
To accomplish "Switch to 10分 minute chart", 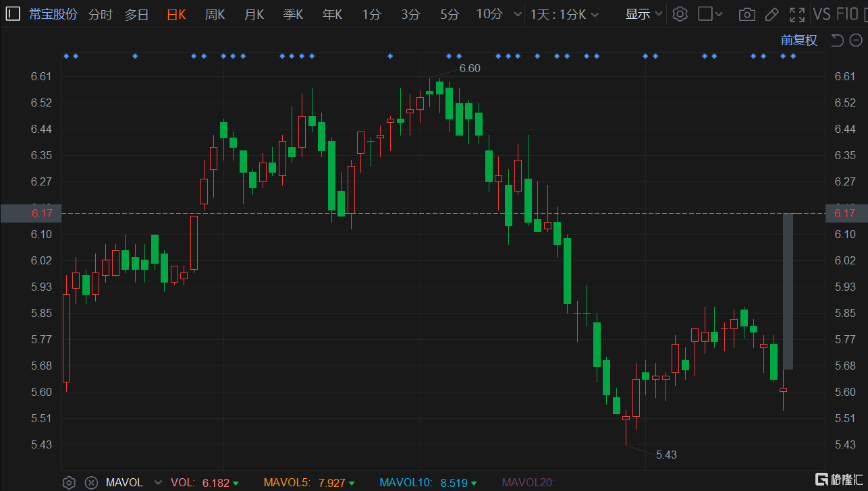I will click(489, 14).
